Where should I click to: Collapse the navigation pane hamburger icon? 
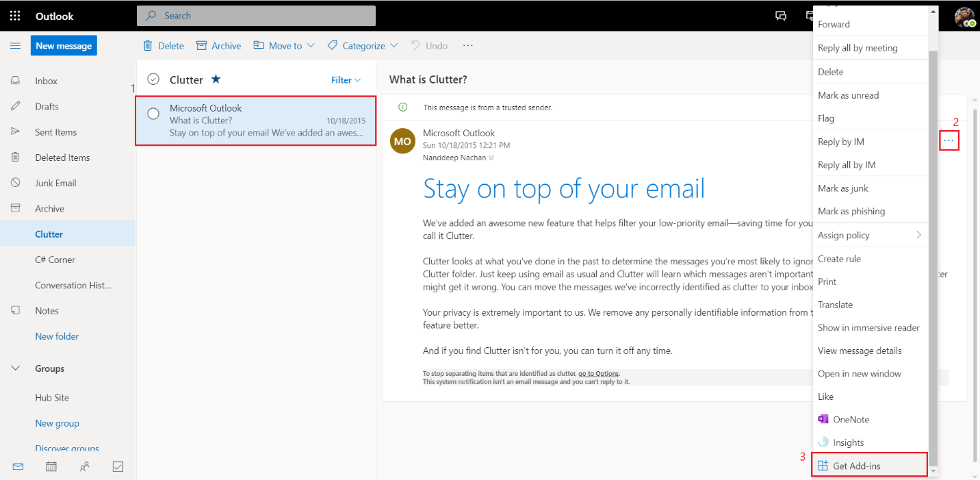[x=15, y=46]
